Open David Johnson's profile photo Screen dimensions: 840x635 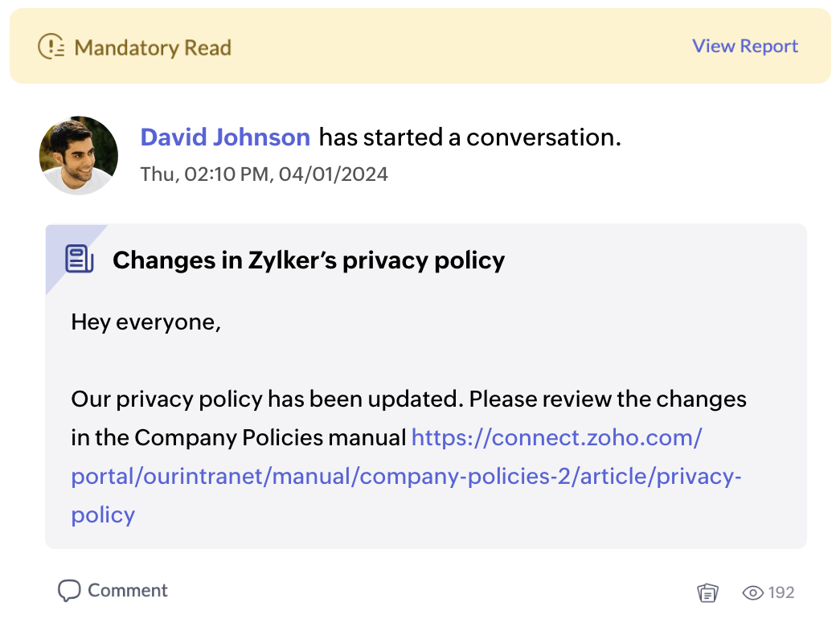point(79,155)
